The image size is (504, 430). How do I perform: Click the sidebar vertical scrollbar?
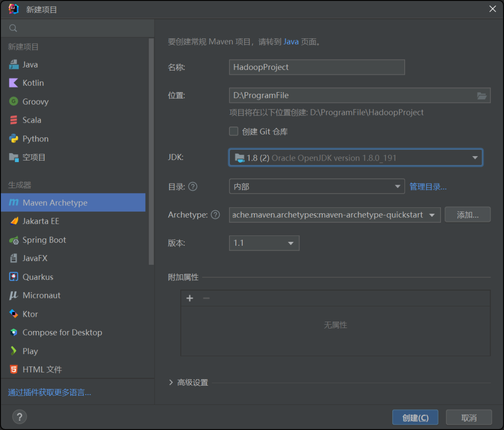pyautogui.click(x=151, y=148)
